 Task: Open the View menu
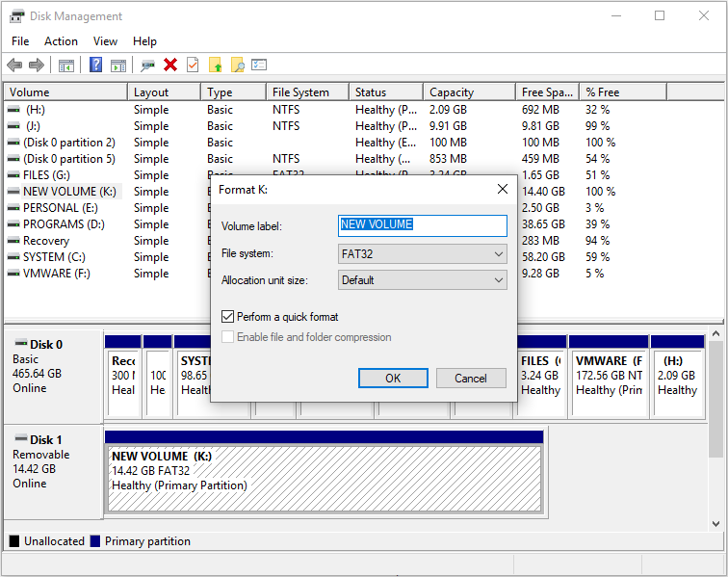coord(106,41)
